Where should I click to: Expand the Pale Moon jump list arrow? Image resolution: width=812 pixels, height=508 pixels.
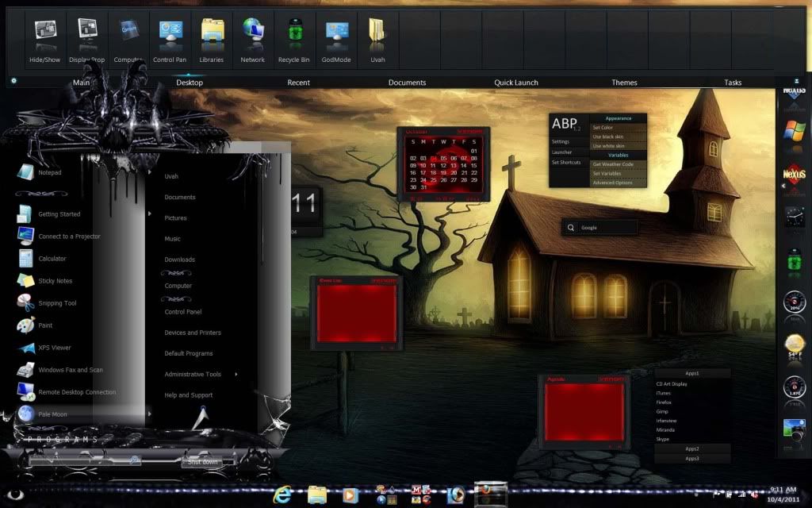150,414
